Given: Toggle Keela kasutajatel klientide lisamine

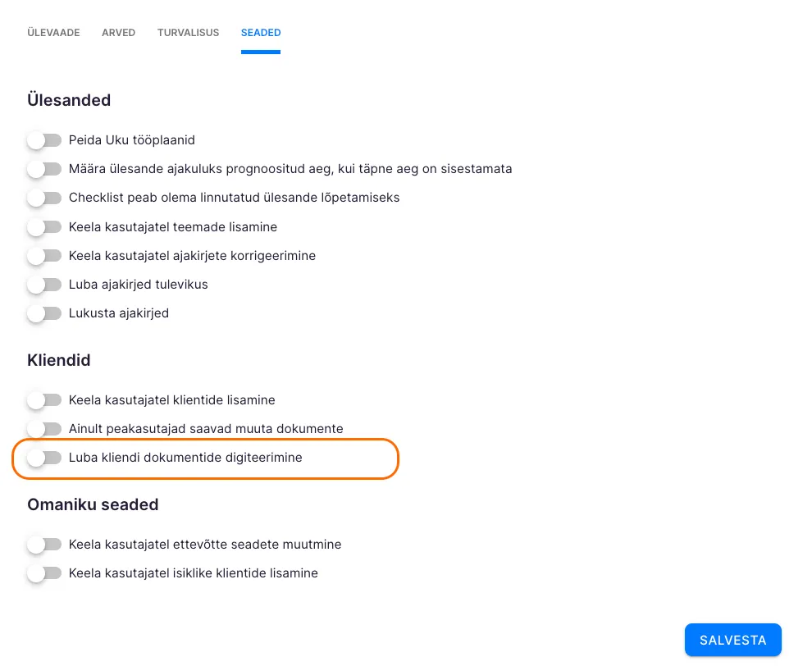Looking at the screenshot, I should [44, 400].
